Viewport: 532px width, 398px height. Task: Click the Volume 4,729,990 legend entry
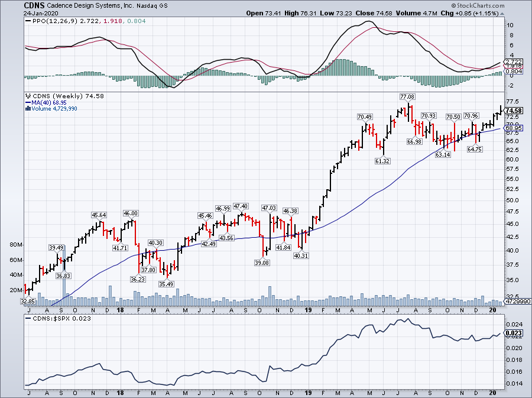51,109
